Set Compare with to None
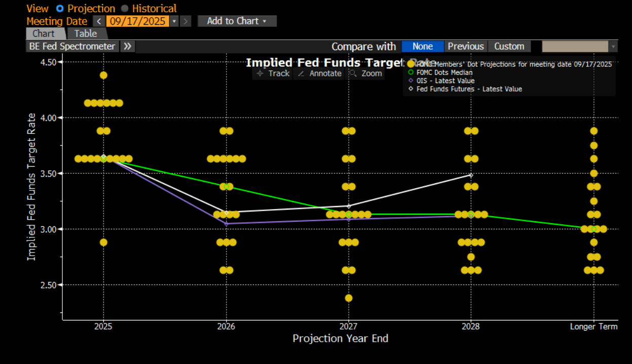The height and width of the screenshot is (364, 632). (422, 47)
